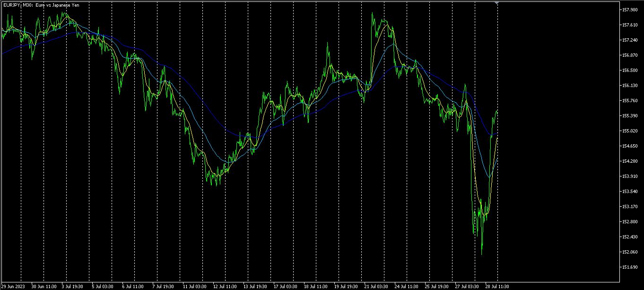The width and height of the screenshot is (644, 290).
Task: Click the 153.540 price label
Action: [630, 191]
